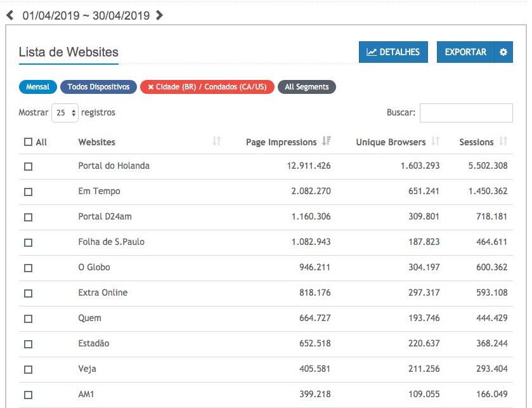
Task: Enable the Veja row checkbox
Action: pyautogui.click(x=28, y=369)
